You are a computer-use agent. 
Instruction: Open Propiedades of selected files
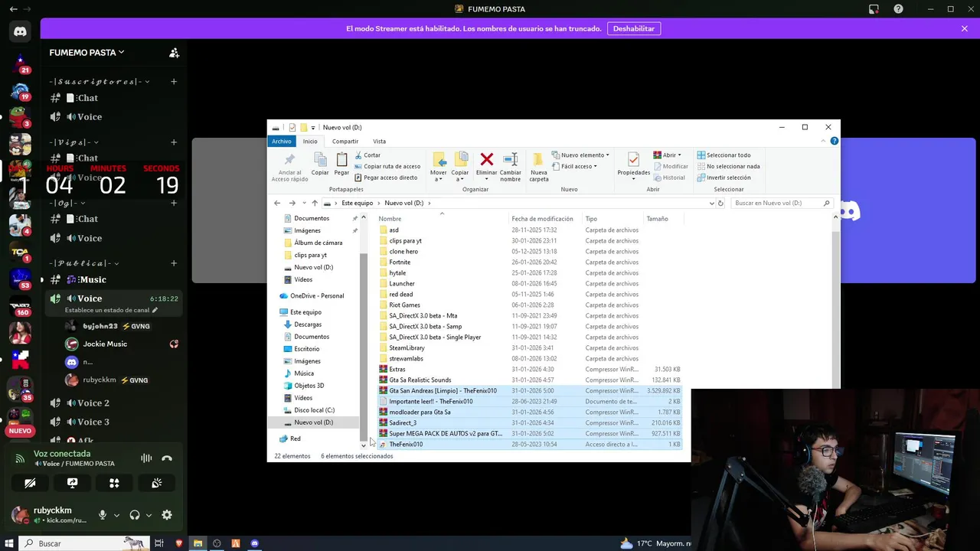pyautogui.click(x=633, y=166)
